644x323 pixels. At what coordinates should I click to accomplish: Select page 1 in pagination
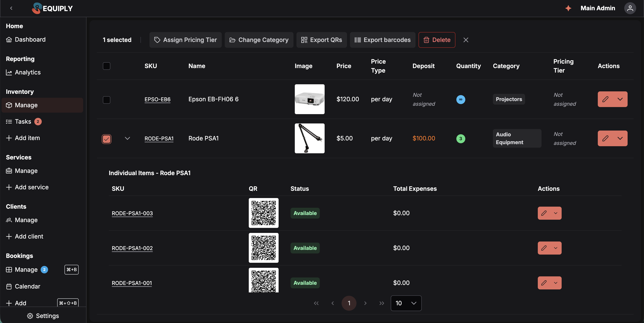(x=349, y=303)
